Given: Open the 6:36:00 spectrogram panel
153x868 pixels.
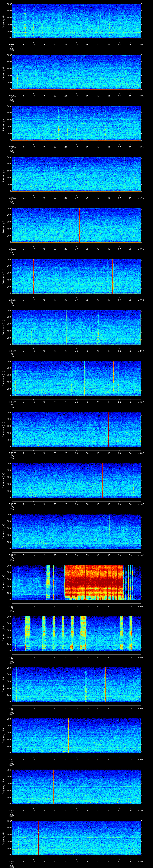Looking at the screenshot, I should tap(76, 276).
